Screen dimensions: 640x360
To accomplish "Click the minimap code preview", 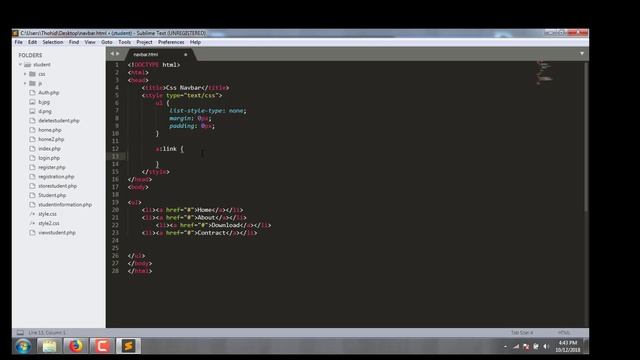I will (x=544, y=73).
